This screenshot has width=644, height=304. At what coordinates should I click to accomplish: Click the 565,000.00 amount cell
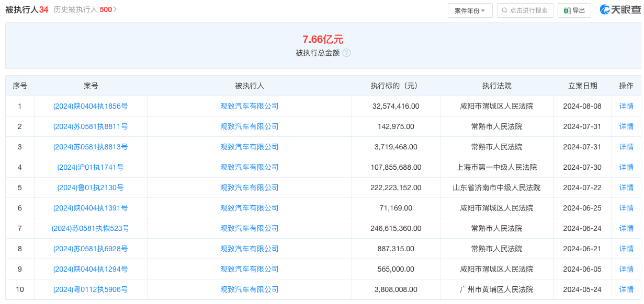click(x=396, y=269)
